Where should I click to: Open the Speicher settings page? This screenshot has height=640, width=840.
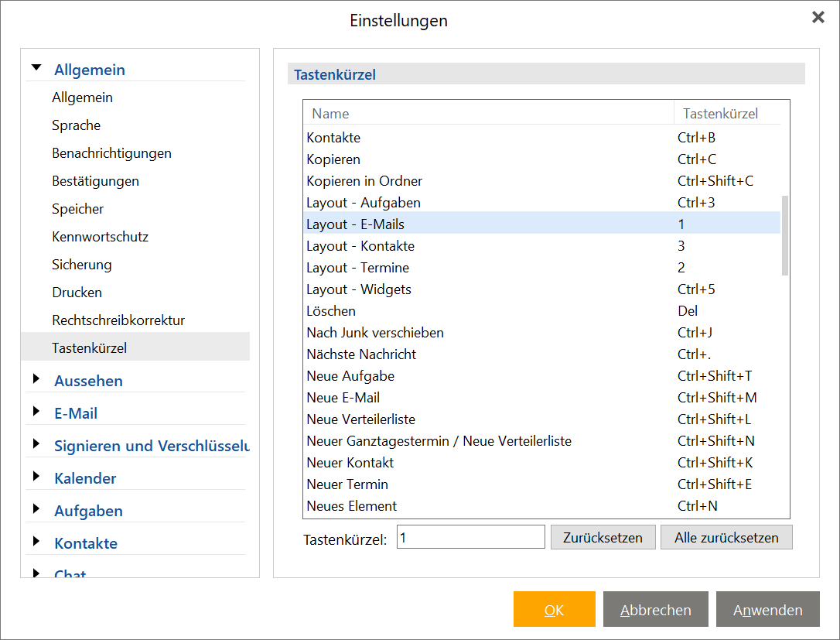point(77,209)
